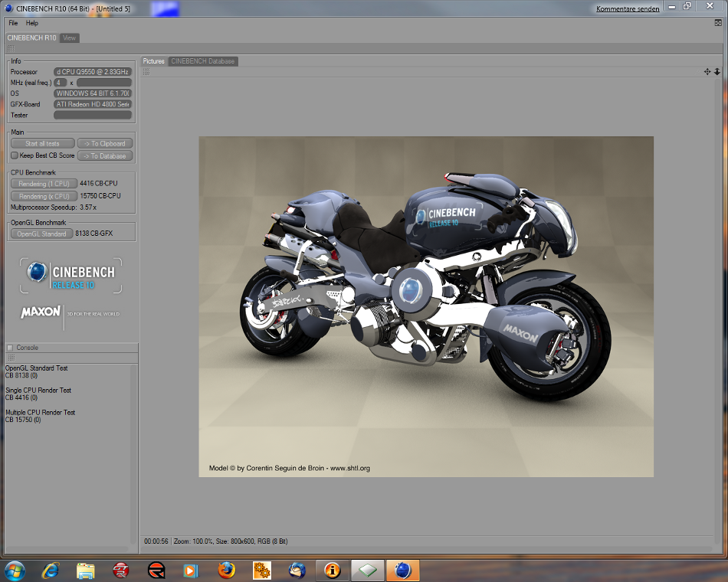Open the Windows Start menu
The width and height of the screenshot is (728, 582).
click(14, 571)
